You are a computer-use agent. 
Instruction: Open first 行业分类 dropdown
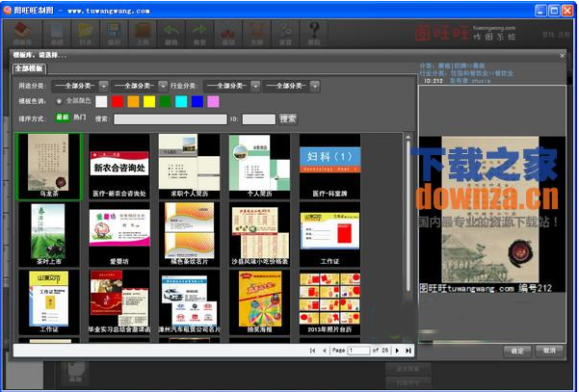232,86
